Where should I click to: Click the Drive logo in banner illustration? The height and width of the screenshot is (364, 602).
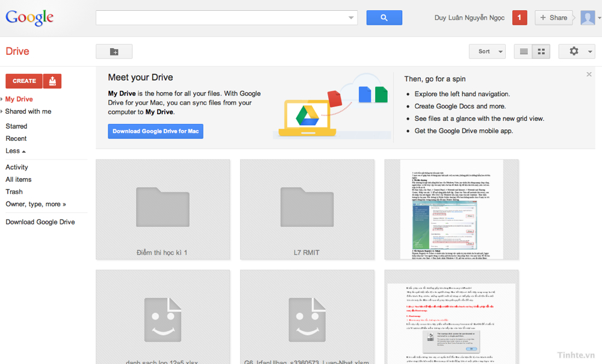(307, 116)
